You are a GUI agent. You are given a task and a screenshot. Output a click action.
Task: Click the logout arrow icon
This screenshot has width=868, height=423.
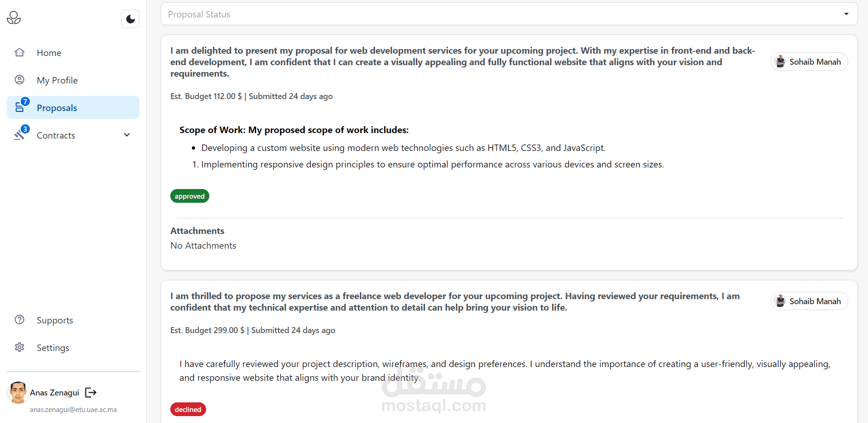(91, 392)
